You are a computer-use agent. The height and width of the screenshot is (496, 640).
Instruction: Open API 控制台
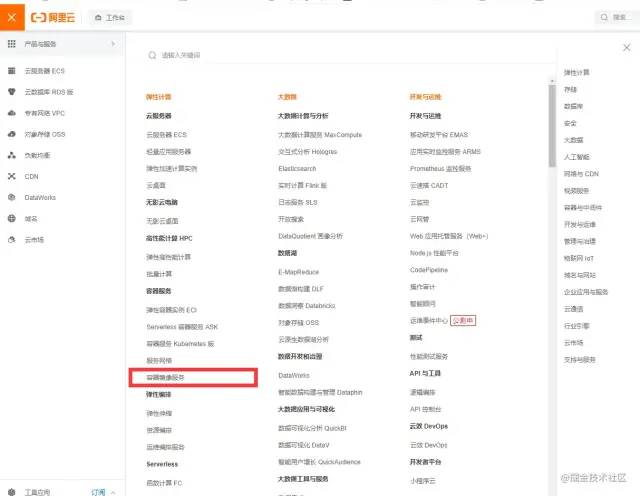425,409
